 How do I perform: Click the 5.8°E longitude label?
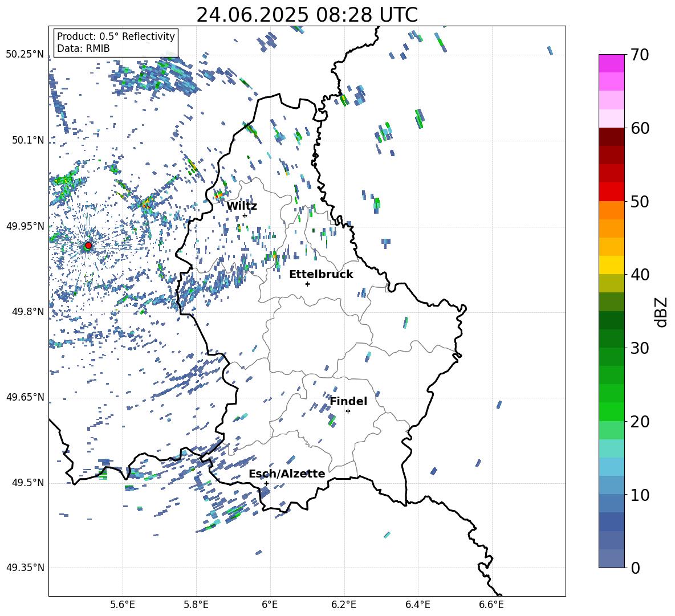(x=196, y=605)
